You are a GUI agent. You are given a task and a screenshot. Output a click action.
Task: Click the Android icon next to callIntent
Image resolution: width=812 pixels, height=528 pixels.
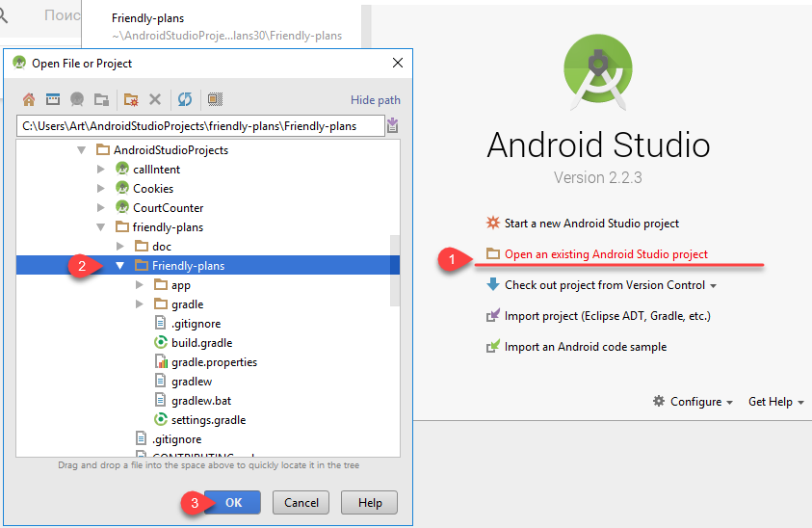(122, 169)
